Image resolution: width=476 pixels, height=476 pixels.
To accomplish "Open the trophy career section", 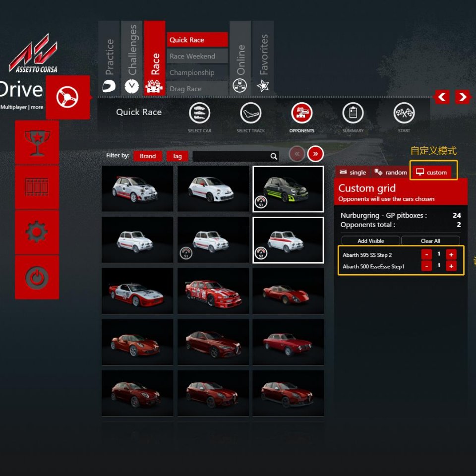I will tap(37, 142).
